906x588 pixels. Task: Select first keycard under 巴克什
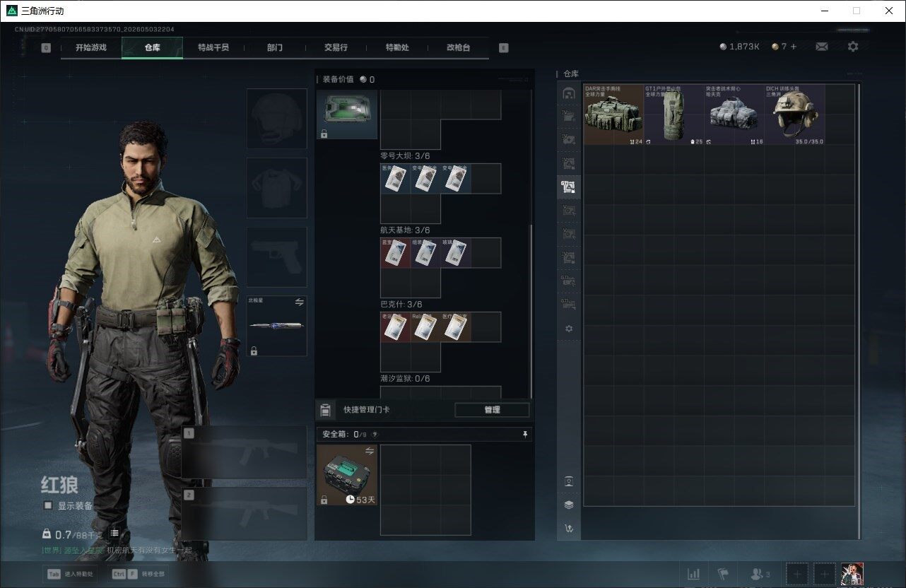click(x=396, y=327)
